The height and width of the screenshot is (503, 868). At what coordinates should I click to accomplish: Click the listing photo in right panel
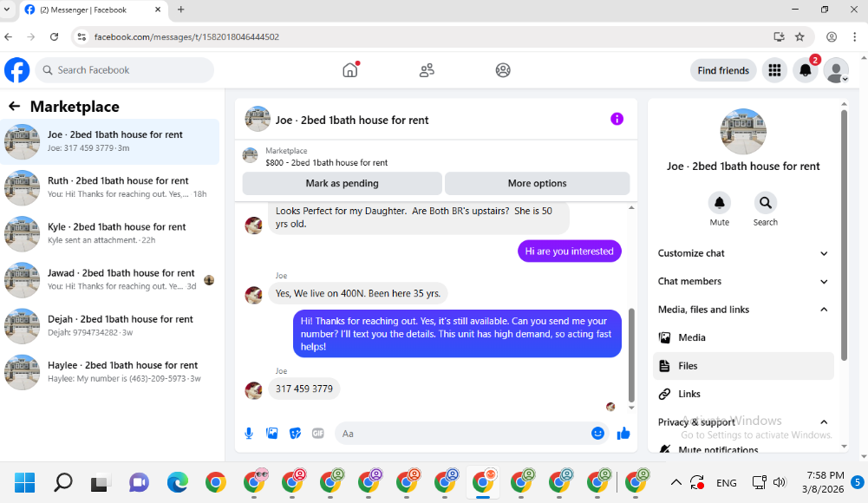(743, 132)
